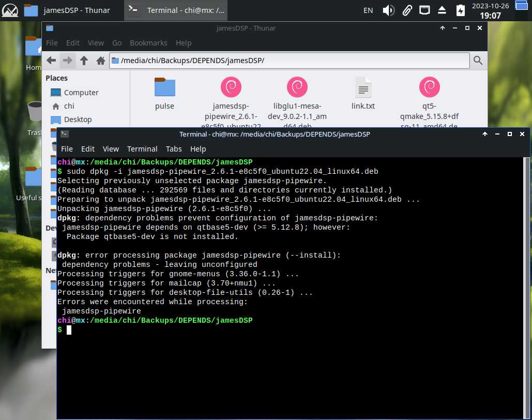Image resolution: width=532 pixels, height=420 pixels.
Task: Click the workspace switcher icon in panel
Action: [522, 6]
